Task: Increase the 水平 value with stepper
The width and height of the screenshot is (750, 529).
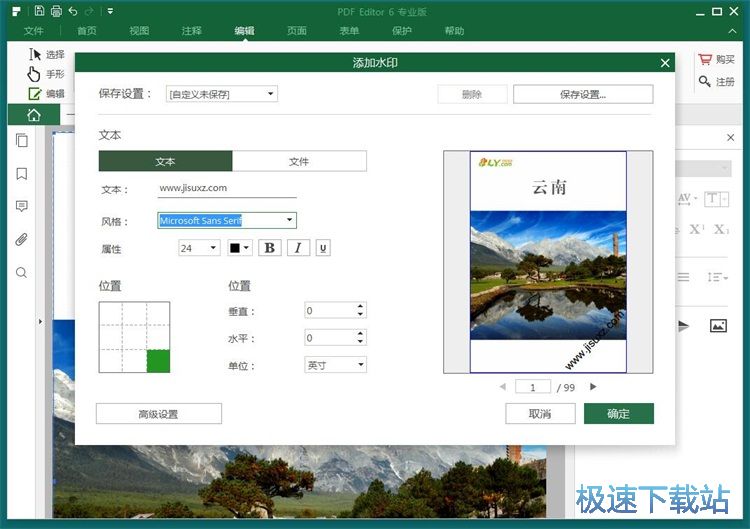Action: [x=360, y=333]
